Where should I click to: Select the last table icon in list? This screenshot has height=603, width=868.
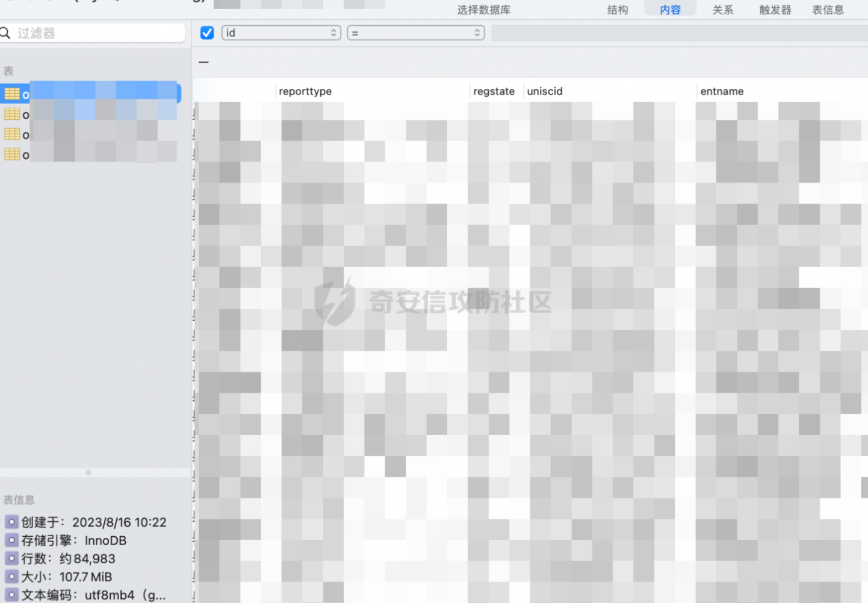[12, 155]
